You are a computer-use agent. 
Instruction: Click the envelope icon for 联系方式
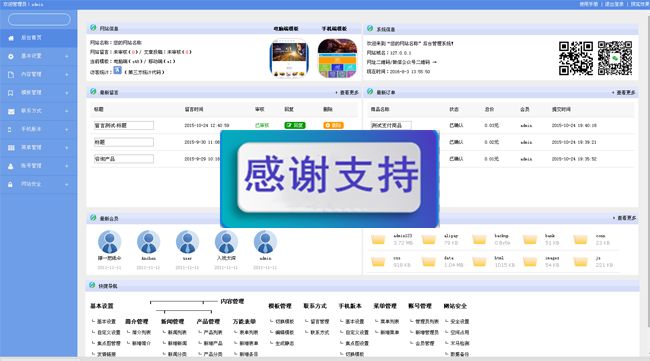(11, 111)
